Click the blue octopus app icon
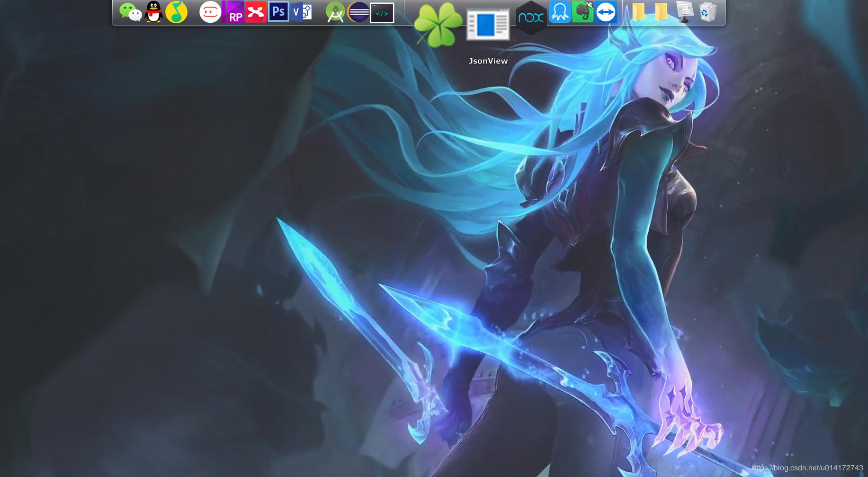This screenshot has height=477, width=868. pos(560,12)
